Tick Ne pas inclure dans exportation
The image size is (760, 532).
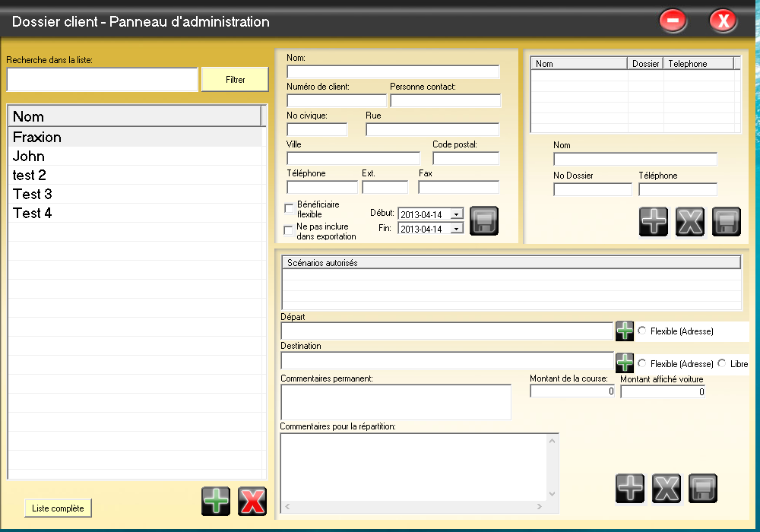point(288,230)
